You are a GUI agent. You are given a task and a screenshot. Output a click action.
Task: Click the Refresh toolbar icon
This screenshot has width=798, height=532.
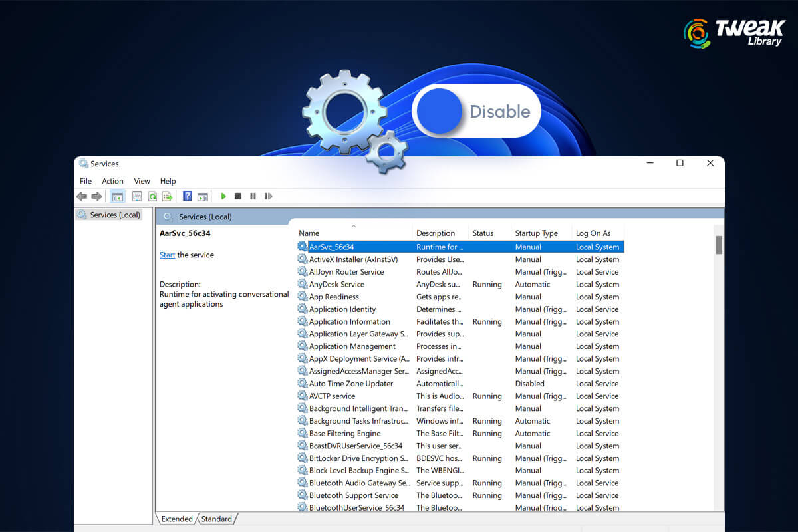152,196
